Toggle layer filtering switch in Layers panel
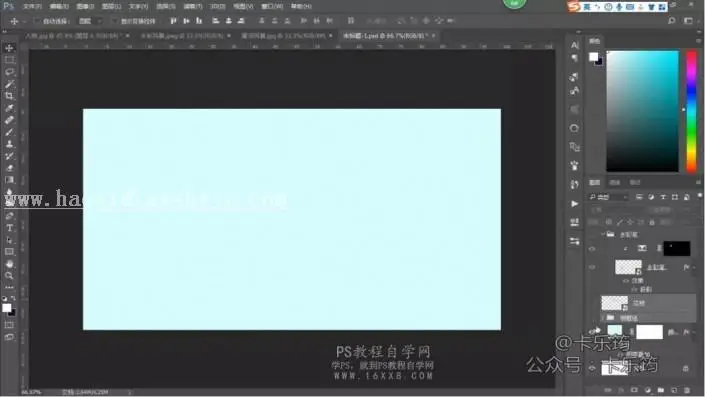The image size is (705, 397). tap(700, 196)
